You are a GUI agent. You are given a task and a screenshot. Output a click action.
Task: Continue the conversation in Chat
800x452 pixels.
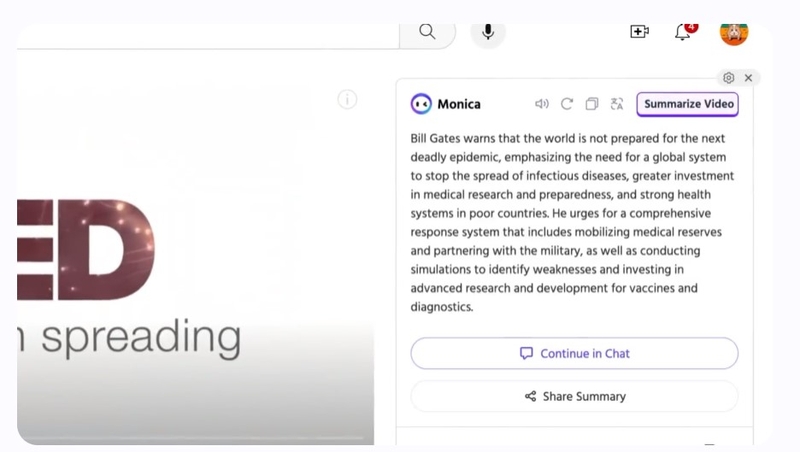click(x=574, y=353)
